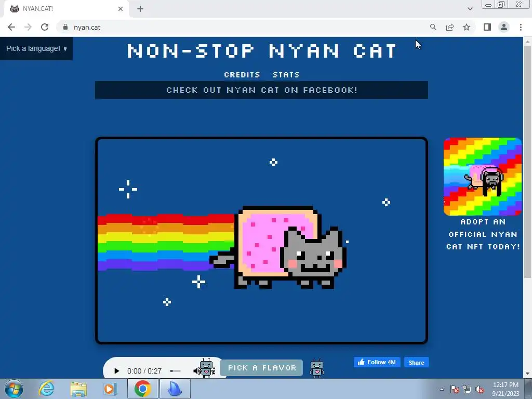The width and height of the screenshot is (532, 399).
Task: Open the Nyan Cat NFT thumbnail
Action: [x=483, y=177]
